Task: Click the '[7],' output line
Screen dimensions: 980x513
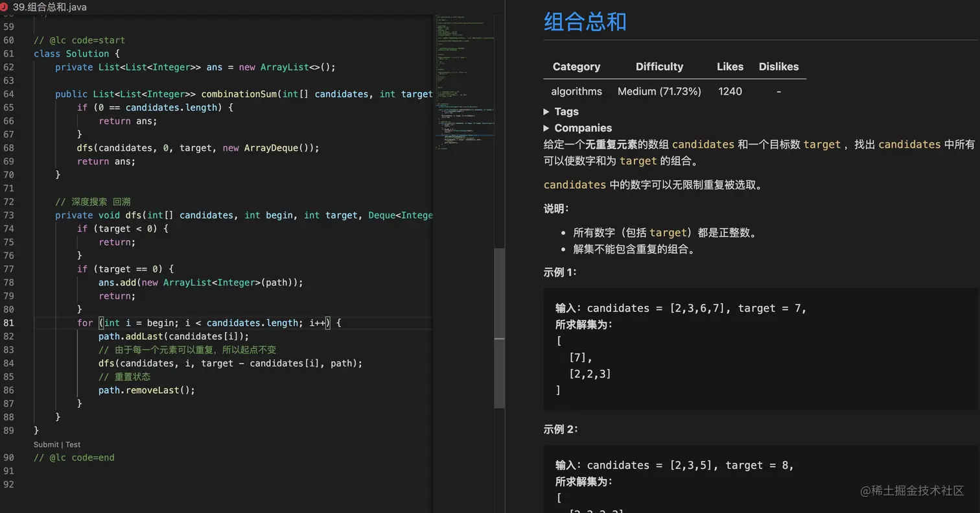Action: tap(581, 357)
